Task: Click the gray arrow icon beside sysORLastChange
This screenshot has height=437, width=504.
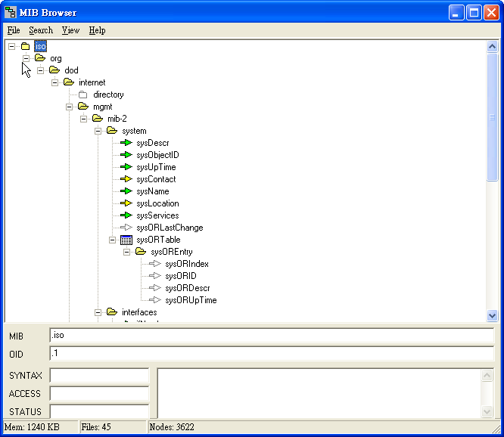Action: click(x=126, y=228)
